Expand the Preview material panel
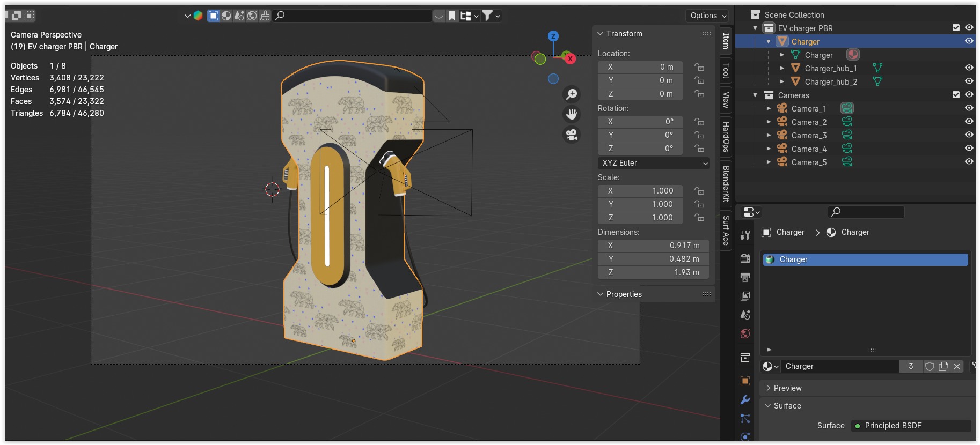980x445 pixels. click(769, 388)
